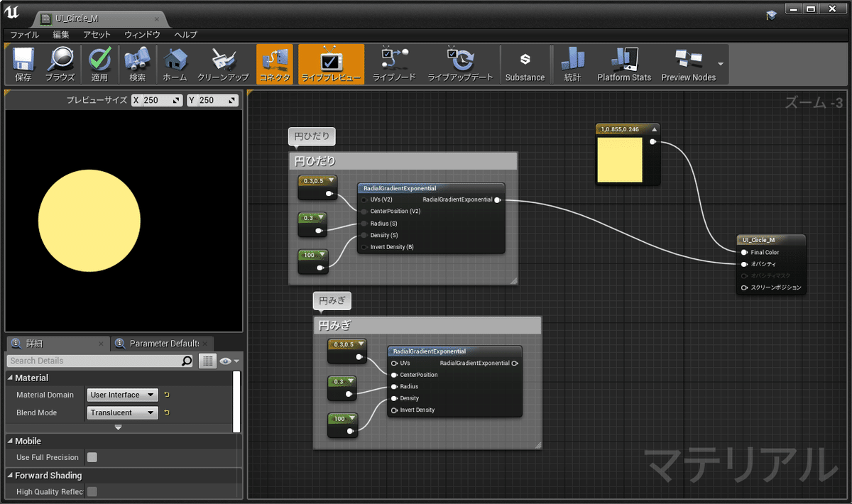Viewport: 852px width, 504px height.
Task: Click the Invert Density pin in 円みぎ
Action: click(x=394, y=410)
